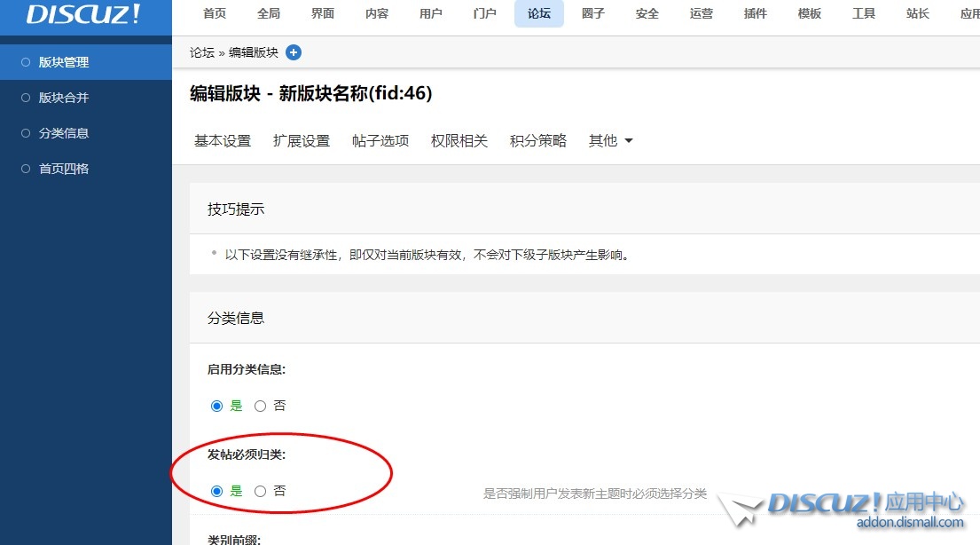The image size is (980, 545).
Task: Switch to the 权限相关 tab
Action: pyautogui.click(x=459, y=140)
